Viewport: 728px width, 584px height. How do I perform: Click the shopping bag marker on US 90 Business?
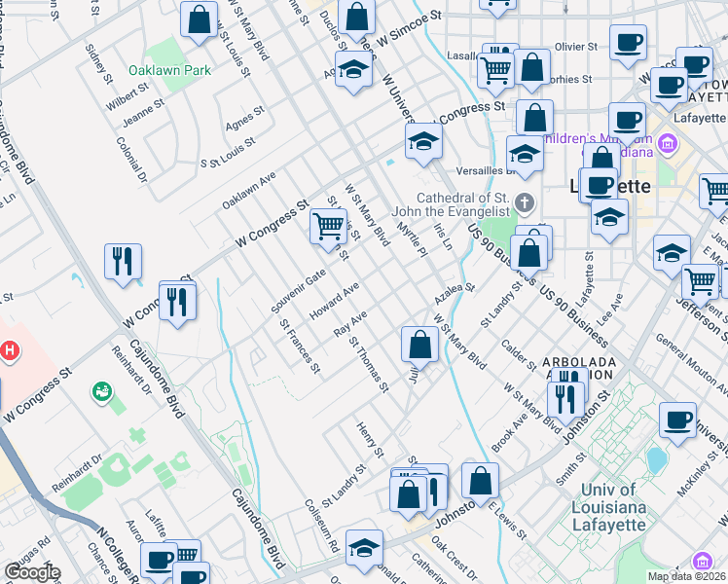pos(528,255)
